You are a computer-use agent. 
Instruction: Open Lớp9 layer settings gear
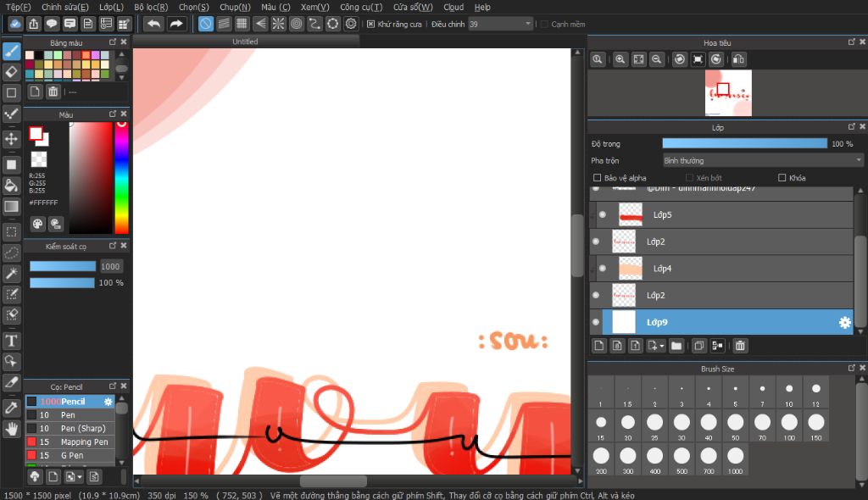[845, 322]
